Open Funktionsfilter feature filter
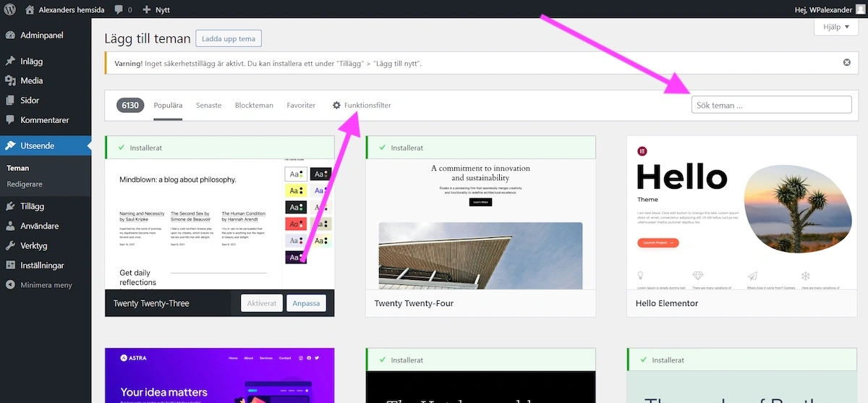 (x=362, y=106)
